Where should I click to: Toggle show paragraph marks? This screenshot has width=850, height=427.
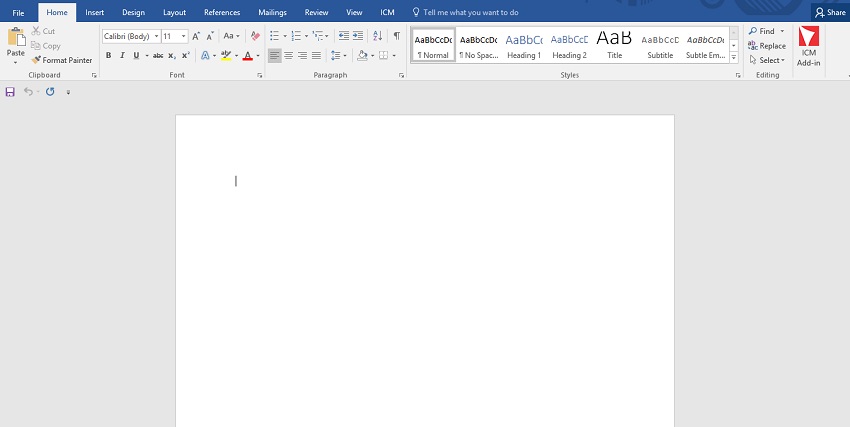click(397, 36)
